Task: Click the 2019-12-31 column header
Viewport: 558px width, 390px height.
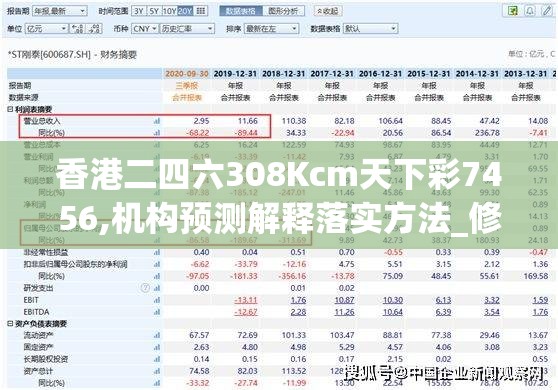Action: 235,74
